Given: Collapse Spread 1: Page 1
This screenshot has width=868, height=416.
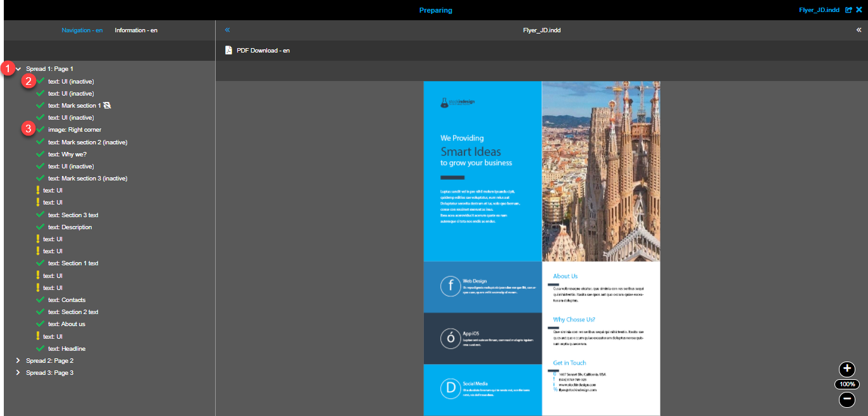Looking at the screenshot, I should [x=18, y=68].
